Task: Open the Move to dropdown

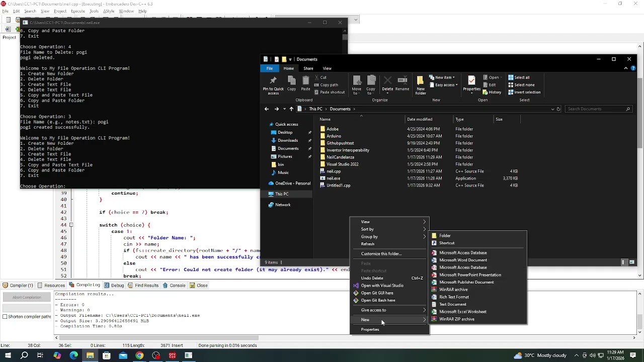Action: pyautogui.click(x=357, y=85)
